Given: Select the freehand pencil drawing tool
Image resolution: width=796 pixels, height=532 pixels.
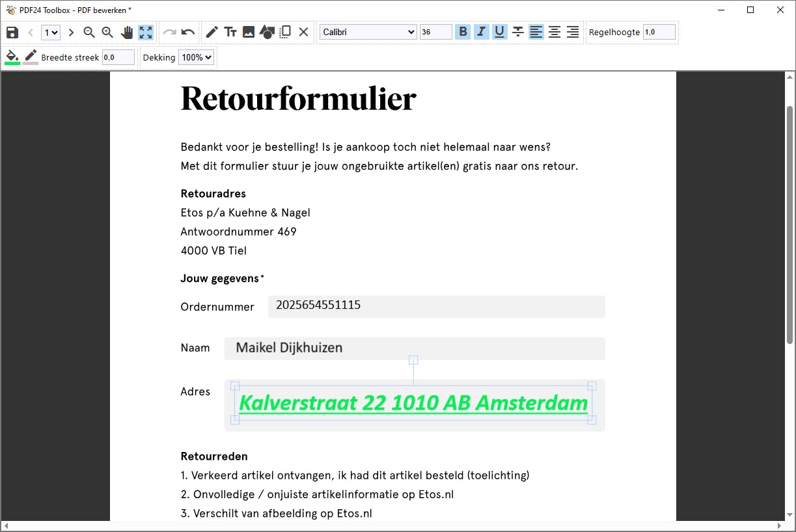Looking at the screenshot, I should point(212,32).
